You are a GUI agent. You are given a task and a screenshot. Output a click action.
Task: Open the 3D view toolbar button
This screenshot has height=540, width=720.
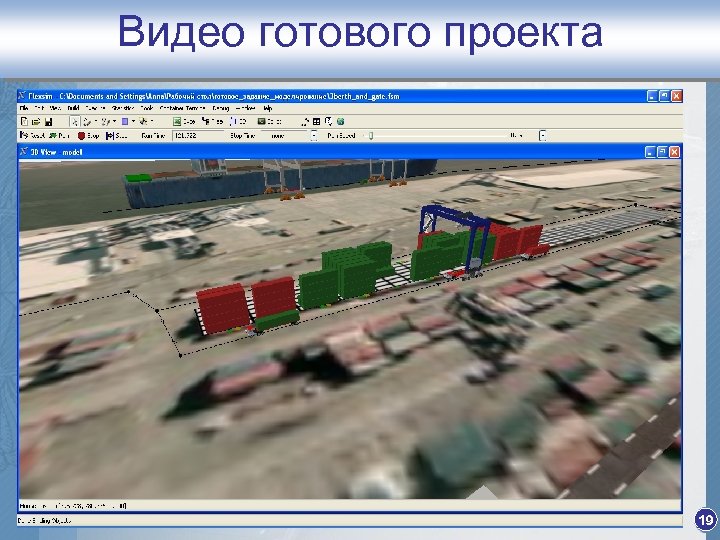(238, 122)
